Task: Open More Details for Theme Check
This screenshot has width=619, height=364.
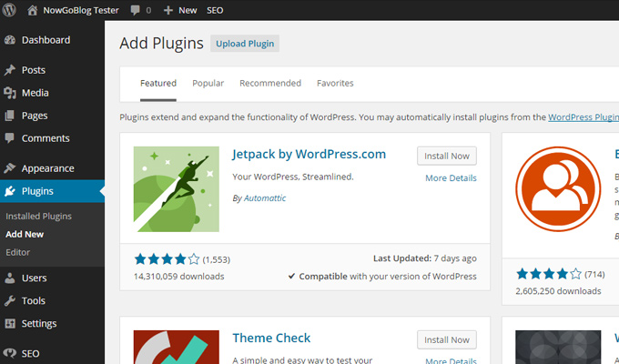Action: (451, 360)
